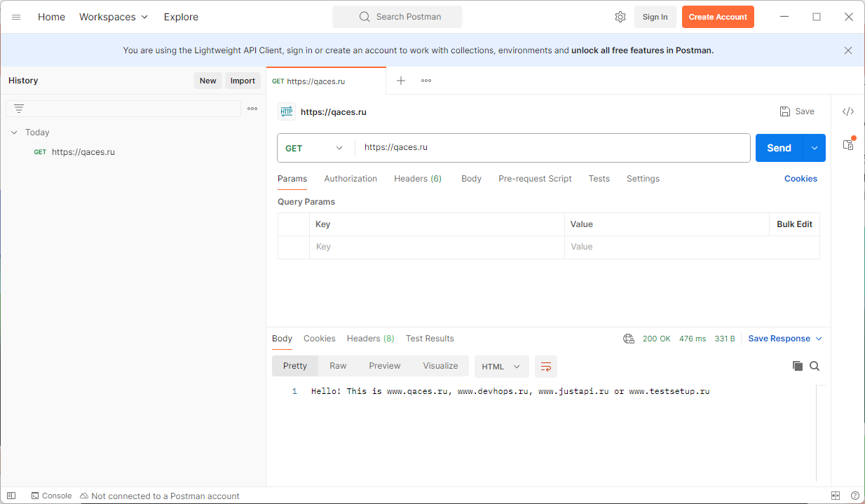Screen dimensions: 865x504
Task: Toggle word wrap in response body
Action: coord(546,366)
